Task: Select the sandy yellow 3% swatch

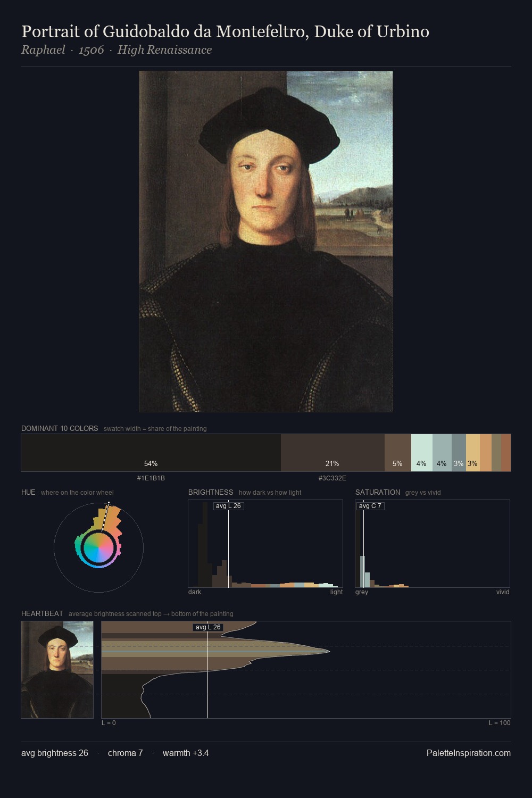Action: pyautogui.click(x=473, y=453)
